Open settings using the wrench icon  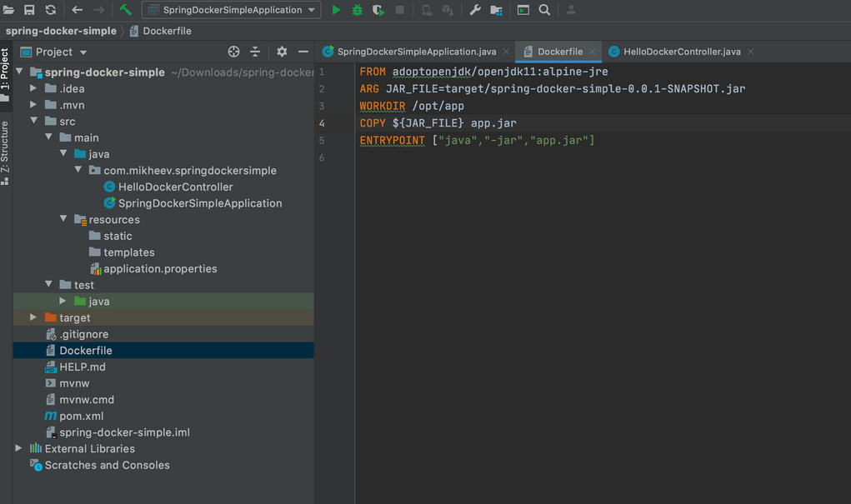[475, 10]
